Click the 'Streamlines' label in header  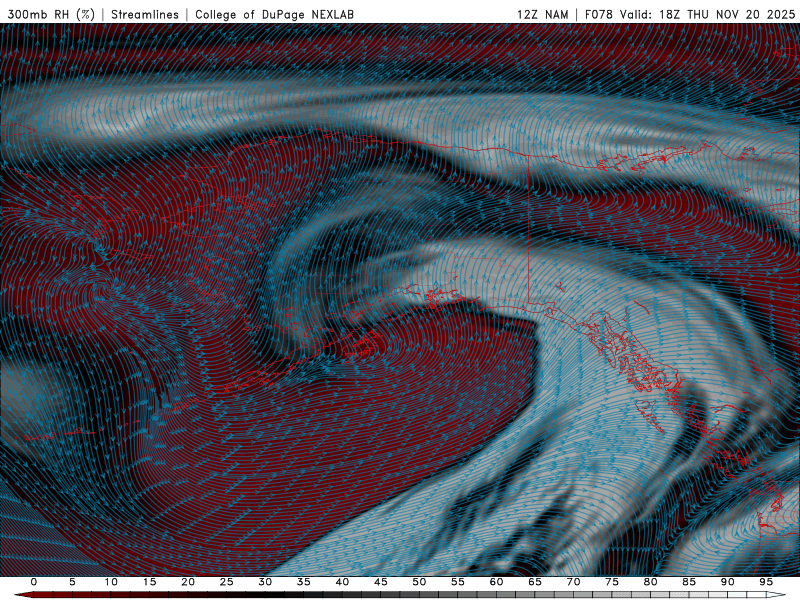pos(145,14)
